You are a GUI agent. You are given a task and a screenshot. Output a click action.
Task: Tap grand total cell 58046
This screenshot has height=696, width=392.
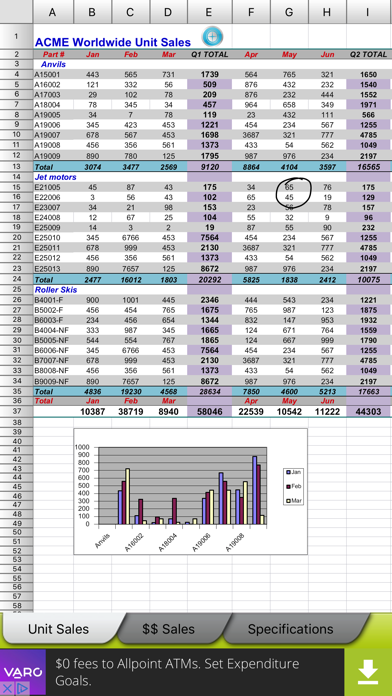[210, 411]
